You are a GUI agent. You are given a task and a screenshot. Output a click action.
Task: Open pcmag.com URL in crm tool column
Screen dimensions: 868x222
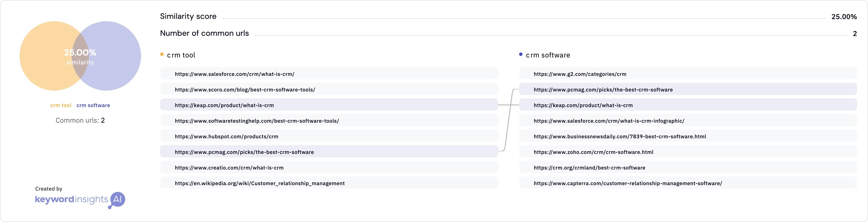(x=329, y=152)
